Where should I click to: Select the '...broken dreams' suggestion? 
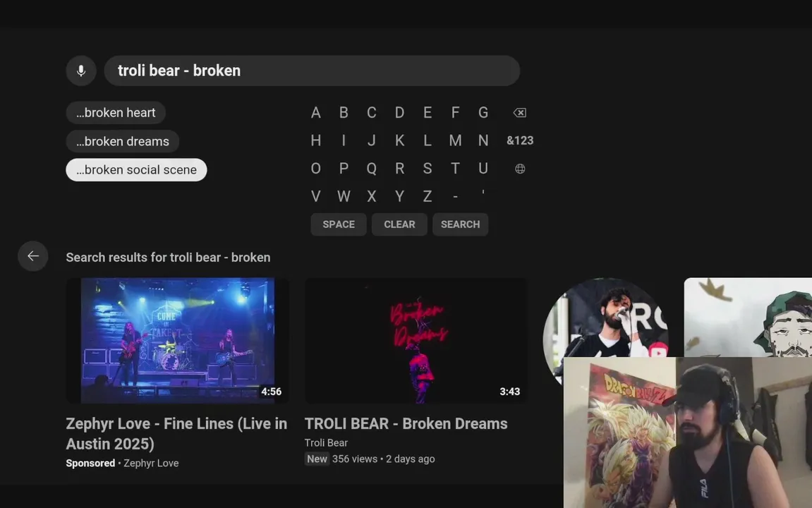coord(122,141)
